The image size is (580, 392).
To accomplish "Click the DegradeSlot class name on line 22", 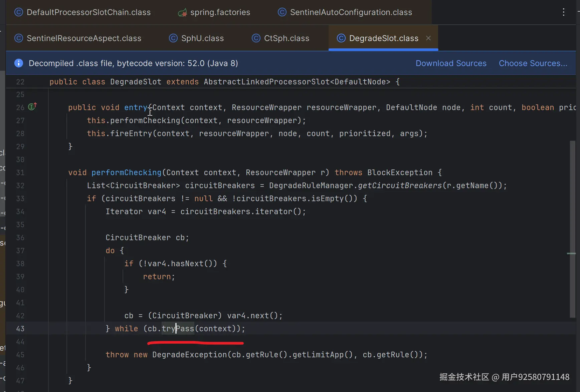I will (136, 82).
